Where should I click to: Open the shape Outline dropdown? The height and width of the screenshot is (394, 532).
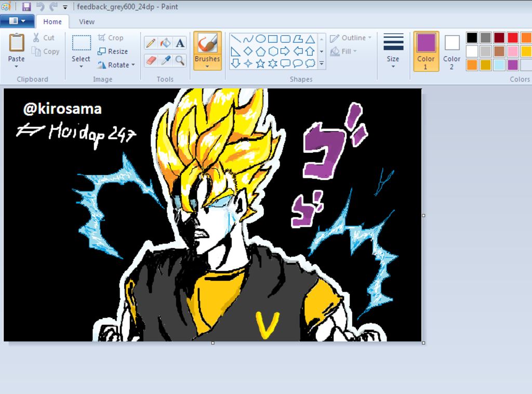(351, 37)
